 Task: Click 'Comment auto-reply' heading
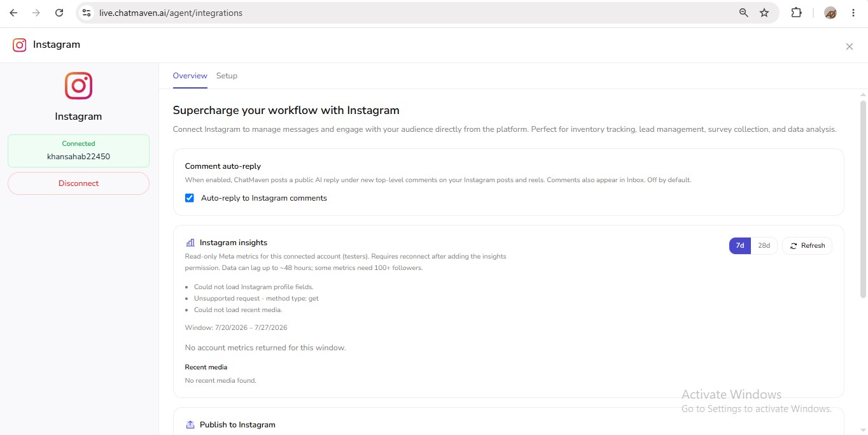coord(223,166)
